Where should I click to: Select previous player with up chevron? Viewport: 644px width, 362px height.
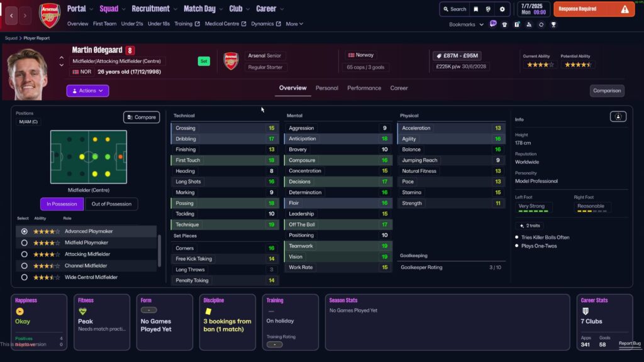(x=62, y=58)
